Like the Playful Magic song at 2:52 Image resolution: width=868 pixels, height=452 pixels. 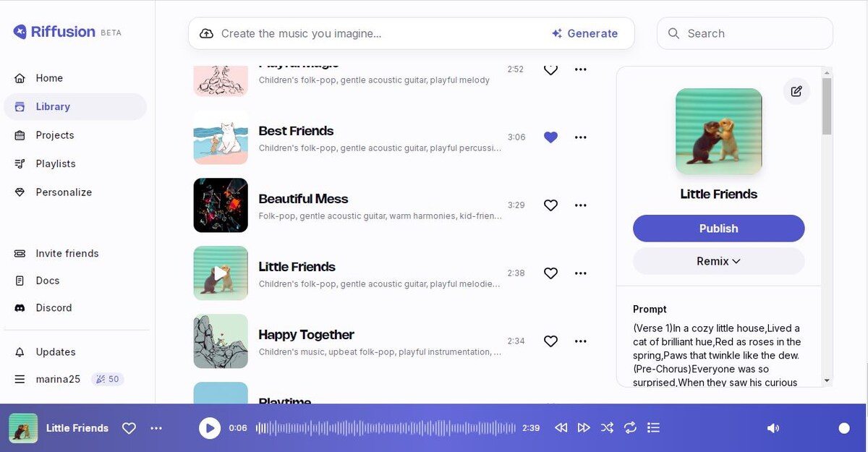pos(550,69)
